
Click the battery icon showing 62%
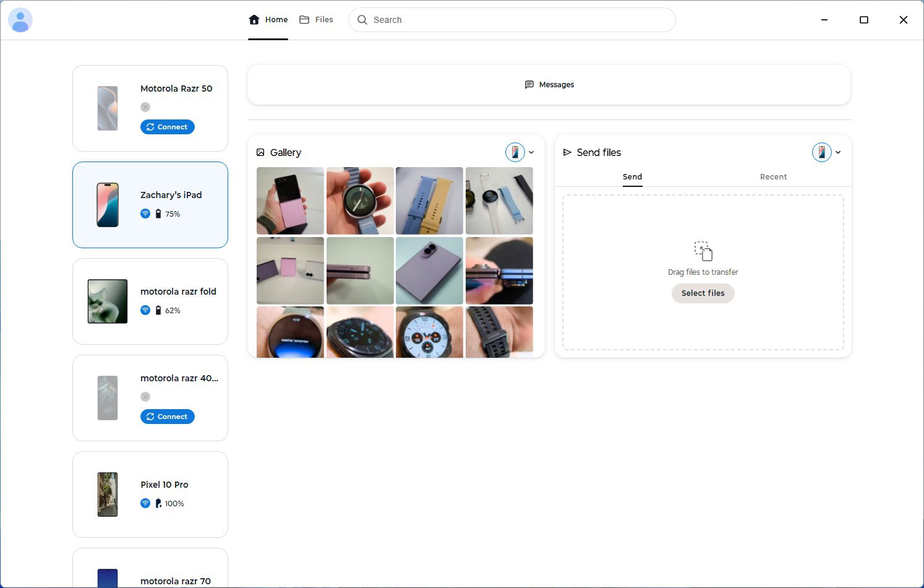tap(158, 310)
